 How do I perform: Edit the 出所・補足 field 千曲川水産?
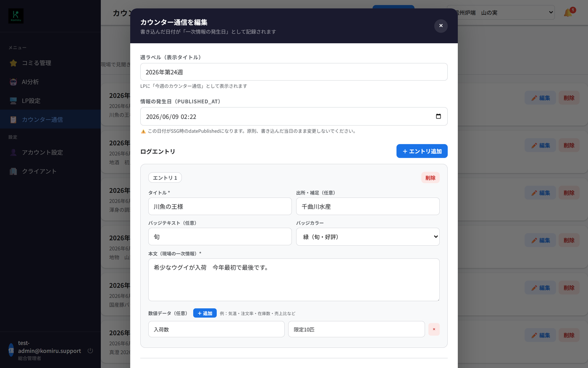368,206
